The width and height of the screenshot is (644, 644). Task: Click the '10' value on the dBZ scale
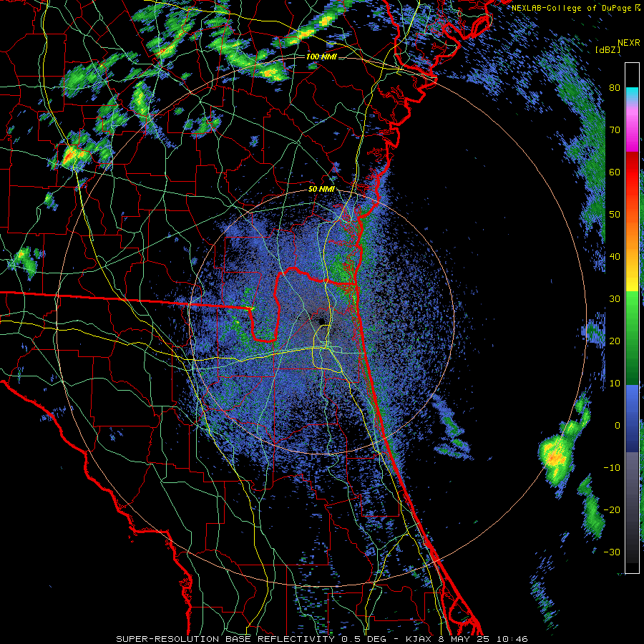click(615, 384)
